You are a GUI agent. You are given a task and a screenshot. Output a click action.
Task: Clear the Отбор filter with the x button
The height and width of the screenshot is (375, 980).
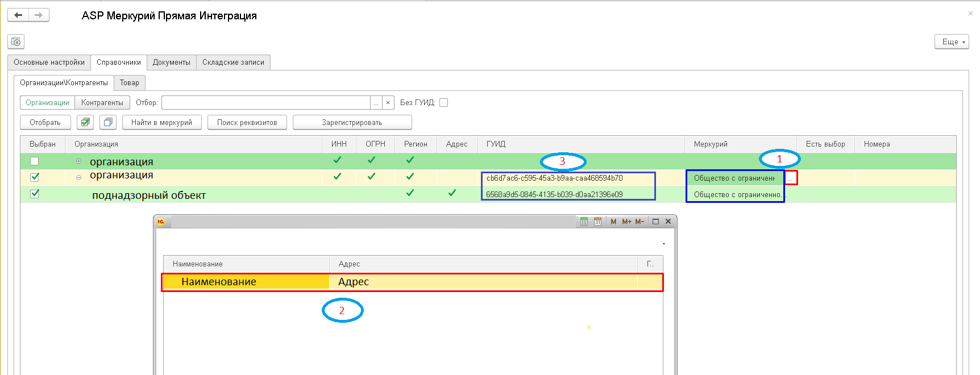click(388, 103)
